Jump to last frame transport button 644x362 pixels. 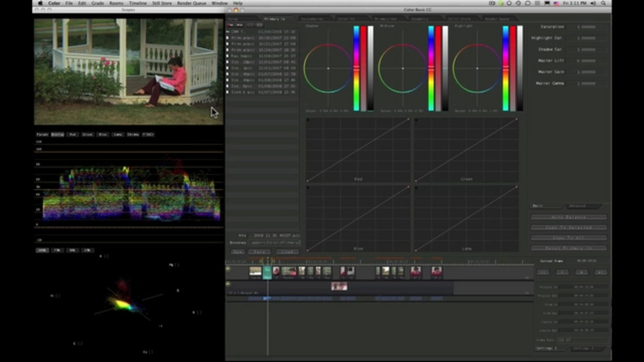point(601,272)
